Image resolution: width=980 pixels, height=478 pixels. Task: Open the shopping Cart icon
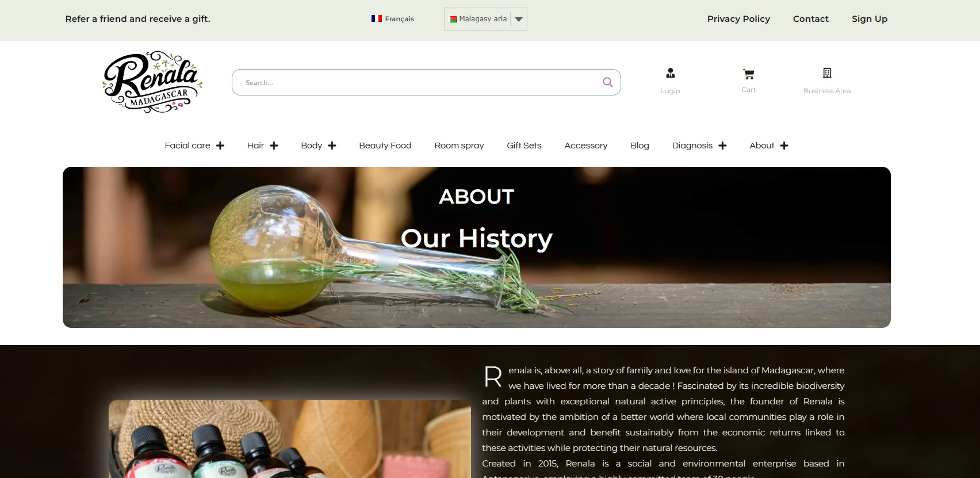[748, 74]
